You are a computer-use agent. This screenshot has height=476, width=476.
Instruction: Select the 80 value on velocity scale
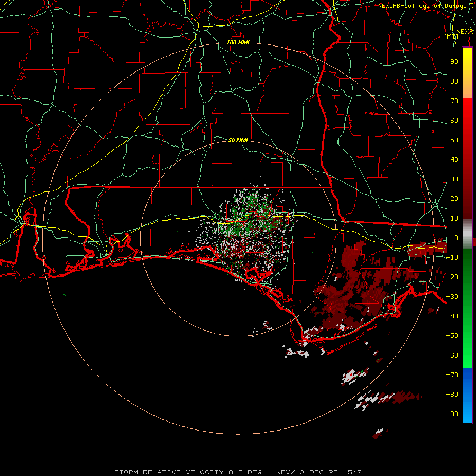[x=454, y=81]
